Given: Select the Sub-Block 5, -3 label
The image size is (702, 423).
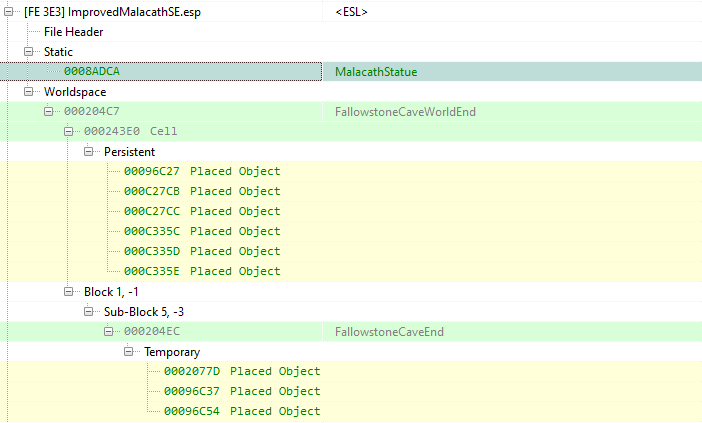Looking at the screenshot, I should 144,312.
